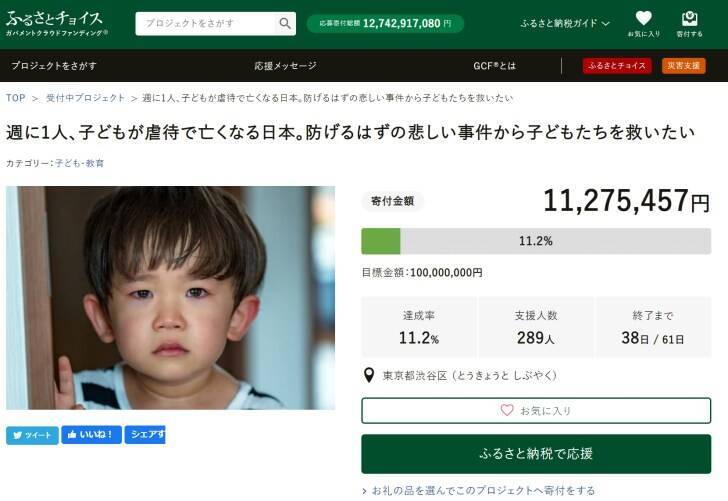Click the red ふるさとチョイス button

coord(617,66)
